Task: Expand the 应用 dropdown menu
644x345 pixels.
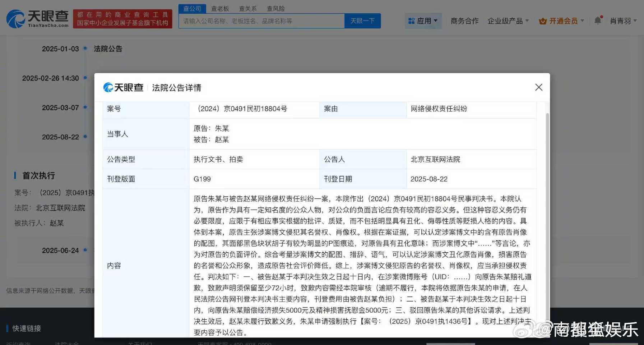Action: tap(423, 21)
